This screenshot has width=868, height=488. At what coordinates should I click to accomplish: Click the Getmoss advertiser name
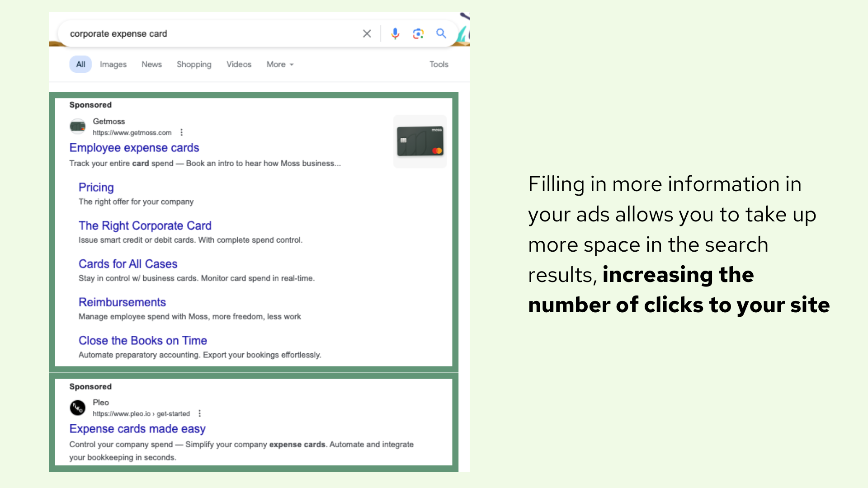(109, 122)
